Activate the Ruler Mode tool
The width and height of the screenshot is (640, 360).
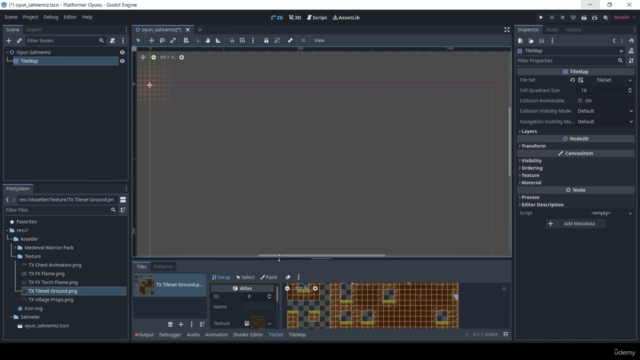click(x=218, y=40)
